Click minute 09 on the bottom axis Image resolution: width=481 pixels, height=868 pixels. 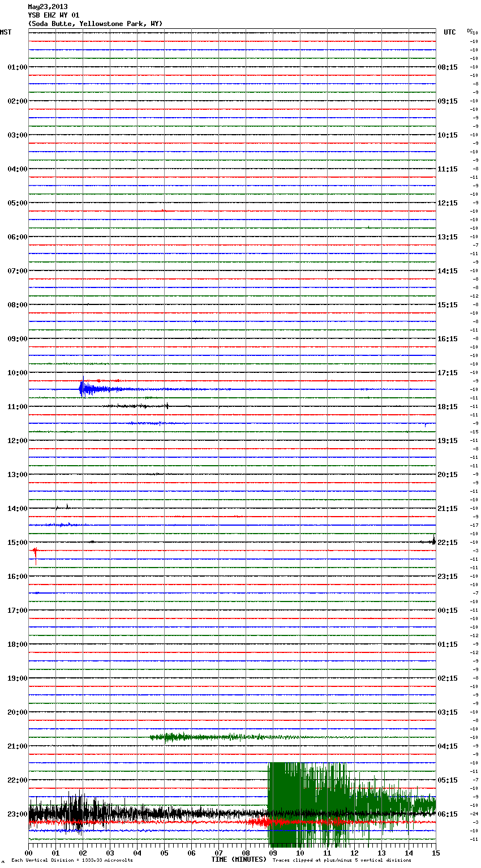(273, 853)
